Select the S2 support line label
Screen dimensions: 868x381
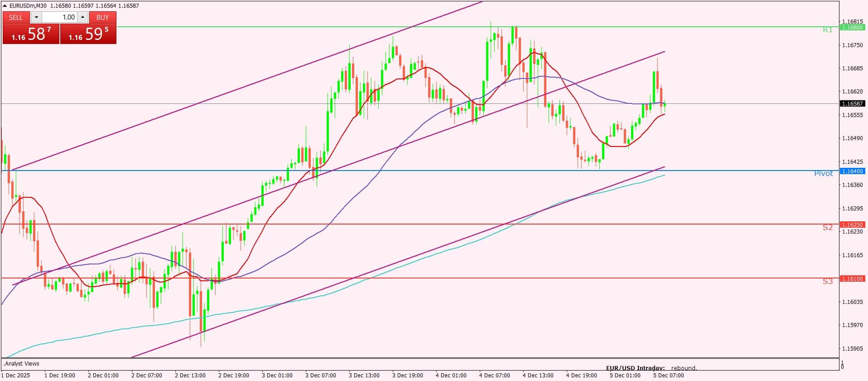coord(827,227)
